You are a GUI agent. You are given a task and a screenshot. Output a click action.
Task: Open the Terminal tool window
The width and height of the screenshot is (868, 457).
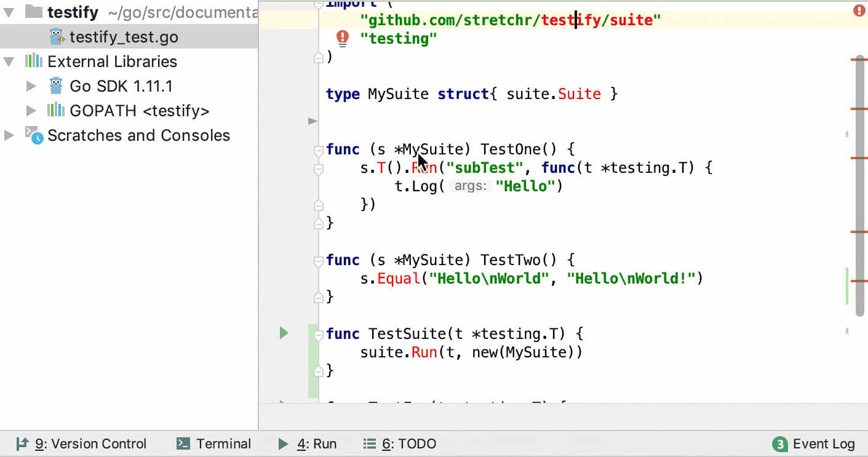(213, 443)
